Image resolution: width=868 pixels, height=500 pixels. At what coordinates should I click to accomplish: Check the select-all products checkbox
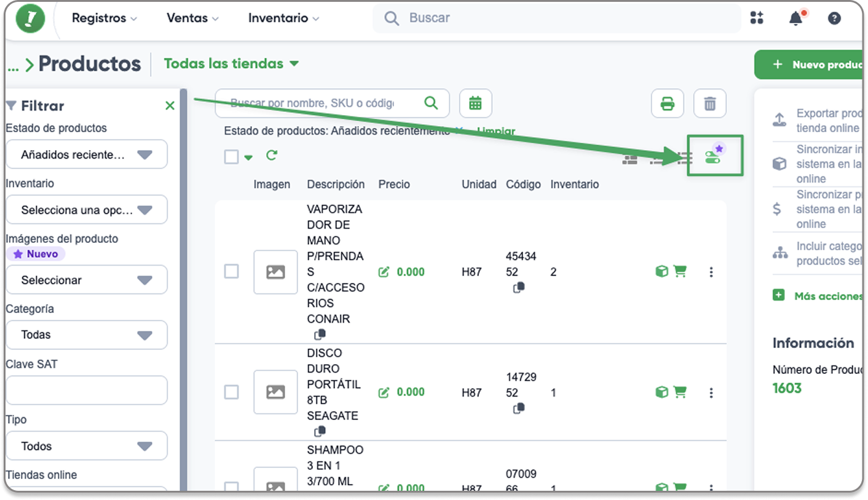[231, 157]
